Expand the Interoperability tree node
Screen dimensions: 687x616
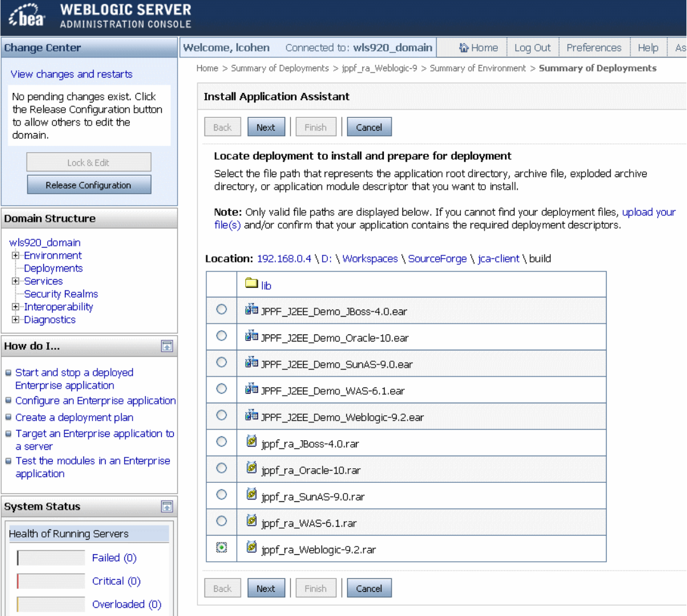point(15,306)
